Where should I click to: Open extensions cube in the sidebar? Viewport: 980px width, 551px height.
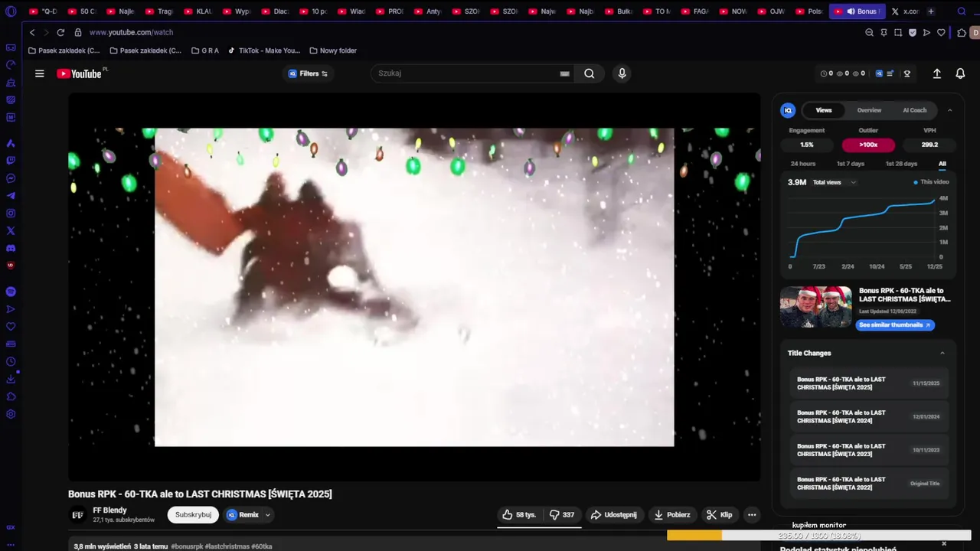coord(11,396)
